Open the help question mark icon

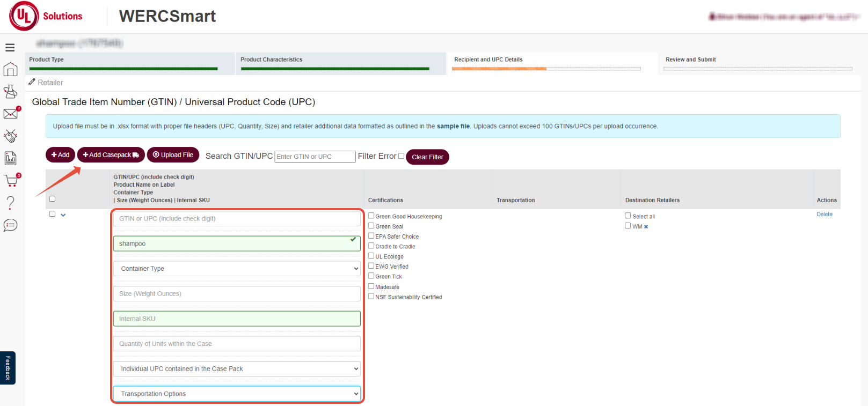click(10, 203)
